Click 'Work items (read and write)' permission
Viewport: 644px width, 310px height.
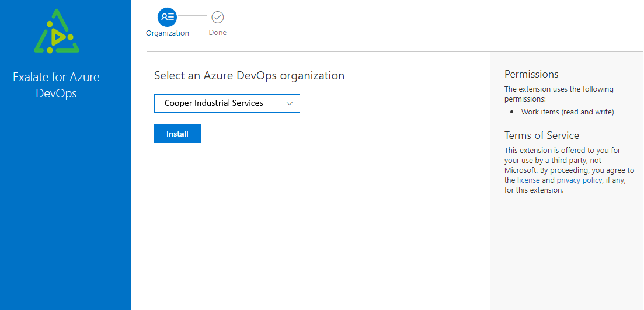pos(568,112)
